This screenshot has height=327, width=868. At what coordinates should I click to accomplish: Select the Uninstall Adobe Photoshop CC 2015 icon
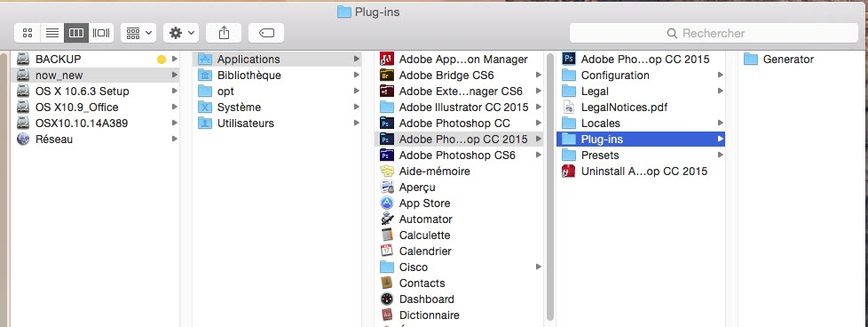pos(569,171)
